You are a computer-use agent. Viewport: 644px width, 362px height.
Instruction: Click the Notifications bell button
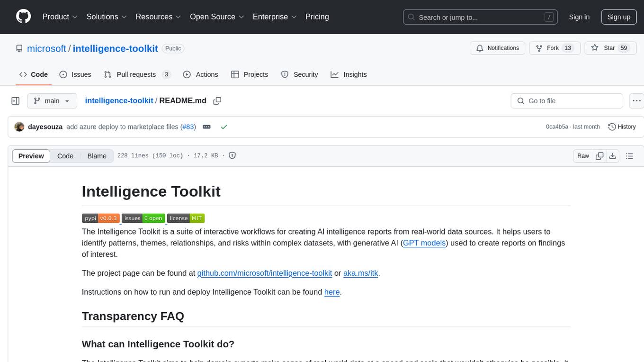[498, 48]
